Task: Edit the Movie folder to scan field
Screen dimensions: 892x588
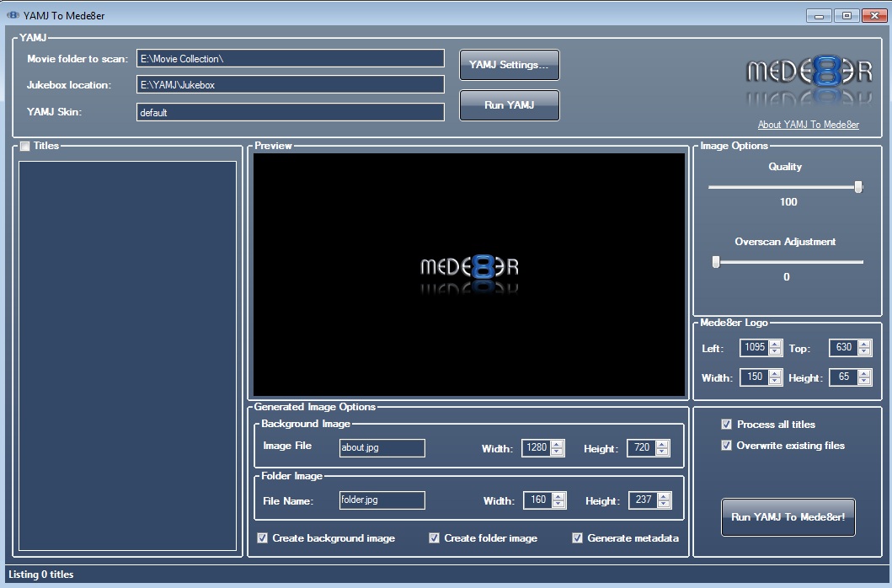Action: point(290,59)
